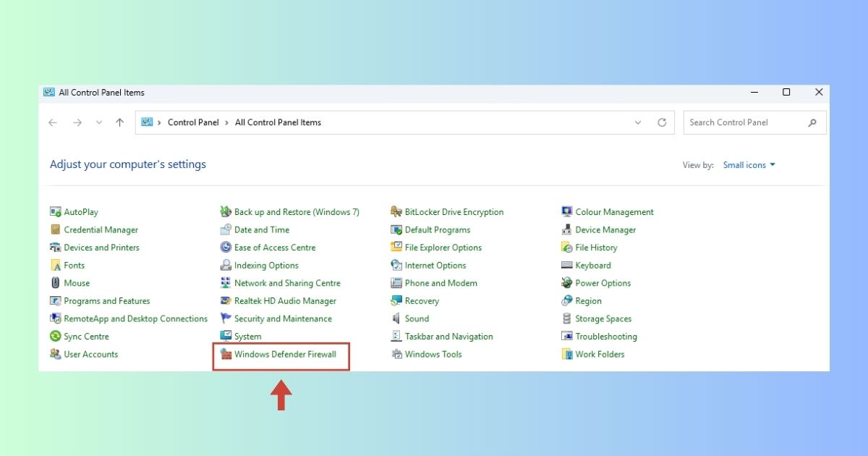The width and height of the screenshot is (868, 456).
Task: Go up one level with up arrow
Action: point(120,122)
